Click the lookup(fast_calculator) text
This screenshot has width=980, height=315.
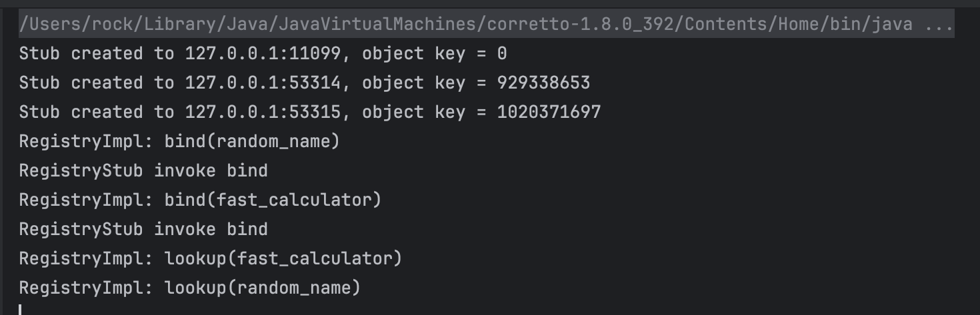point(283,259)
